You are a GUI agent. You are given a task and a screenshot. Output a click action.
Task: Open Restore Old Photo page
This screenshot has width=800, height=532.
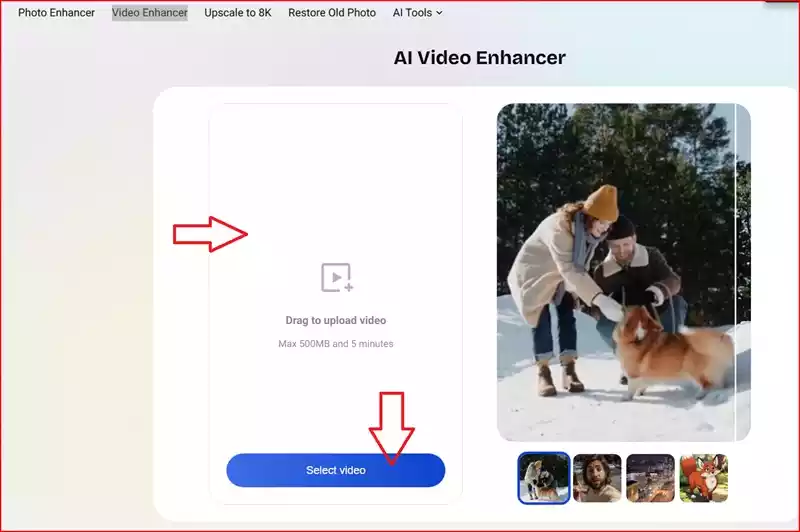click(x=332, y=13)
